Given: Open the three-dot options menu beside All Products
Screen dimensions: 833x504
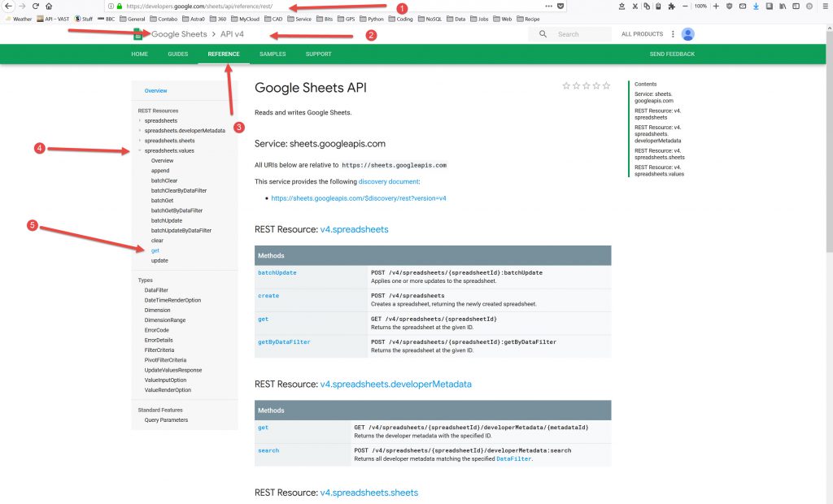Looking at the screenshot, I should coord(673,34).
